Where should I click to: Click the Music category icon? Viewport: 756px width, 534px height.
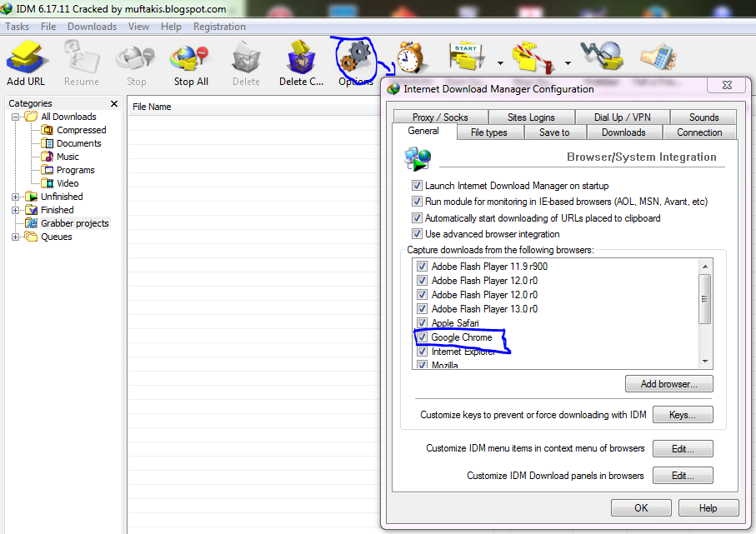point(48,157)
